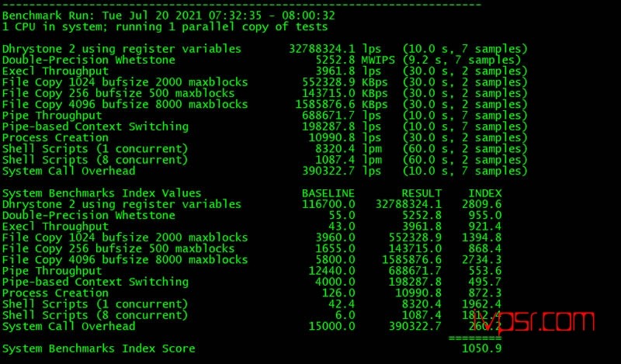Viewport: 621px width, 364px height.
Task: Click 32788324.1 in the RESULT column
Action: [409, 204]
